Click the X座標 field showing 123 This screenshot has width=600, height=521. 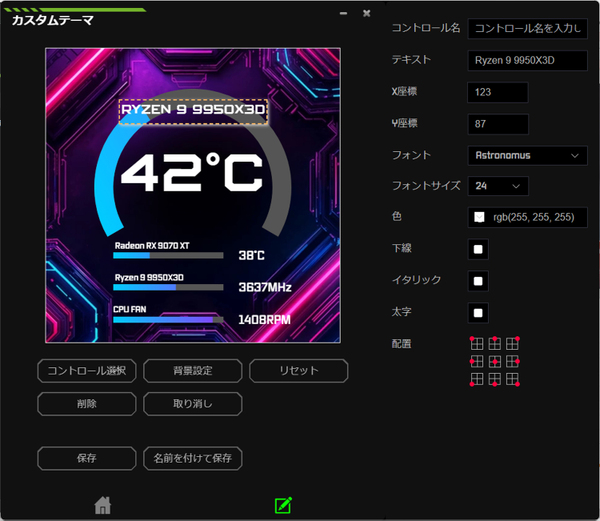pos(498,92)
